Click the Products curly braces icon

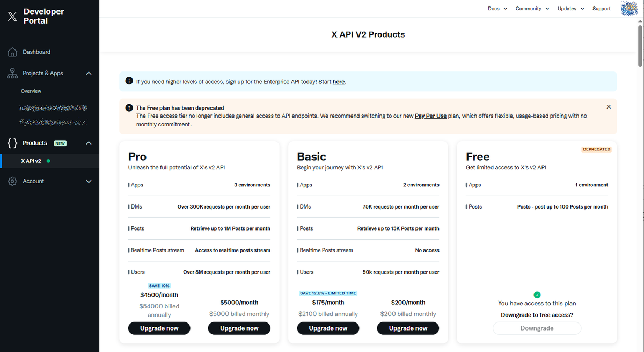12,143
